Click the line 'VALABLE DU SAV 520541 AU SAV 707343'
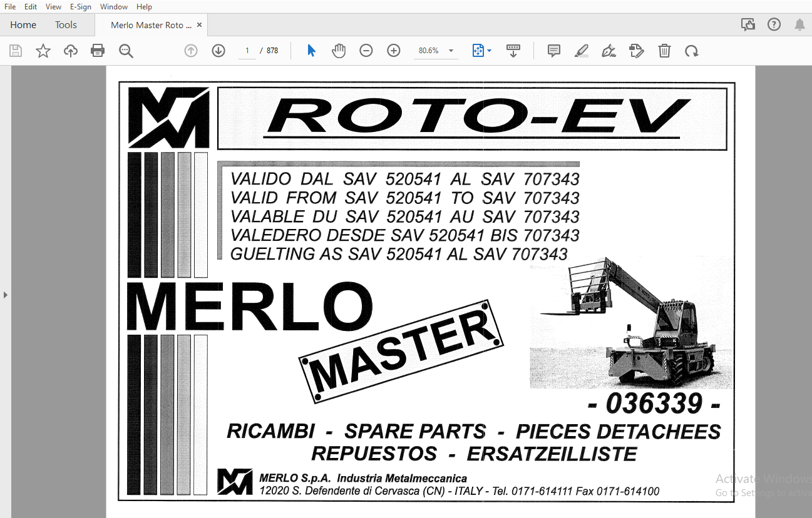812x518 pixels. pyautogui.click(x=405, y=216)
